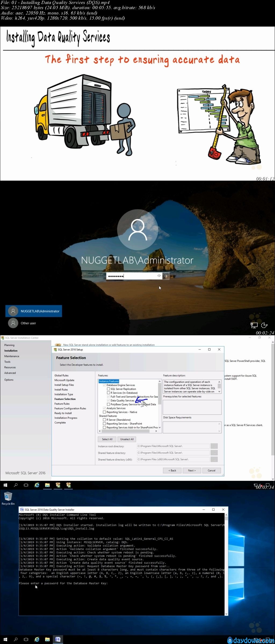
Task: Open Start menu on the DQS Installer desktop
Action: [5, 639]
